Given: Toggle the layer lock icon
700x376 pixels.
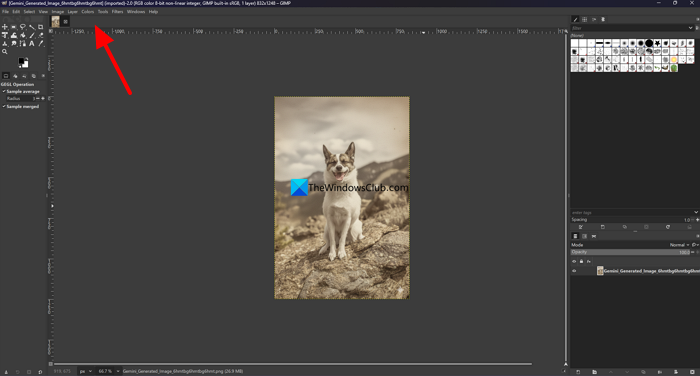Looking at the screenshot, I should (x=581, y=261).
